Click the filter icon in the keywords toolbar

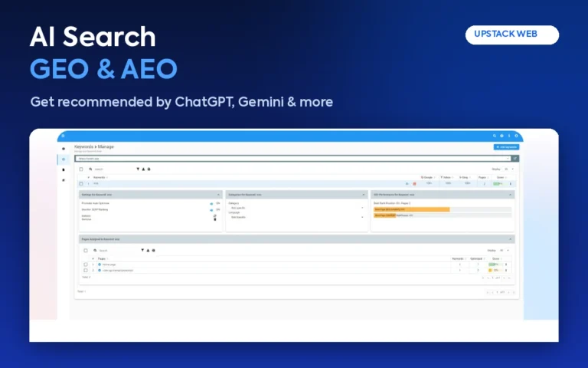click(x=138, y=169)
